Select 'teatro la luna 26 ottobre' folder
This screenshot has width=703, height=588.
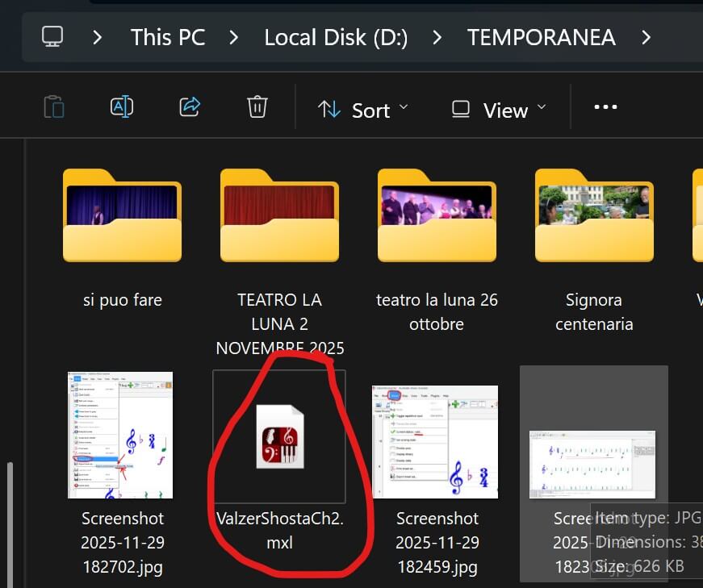click(437, 215)
